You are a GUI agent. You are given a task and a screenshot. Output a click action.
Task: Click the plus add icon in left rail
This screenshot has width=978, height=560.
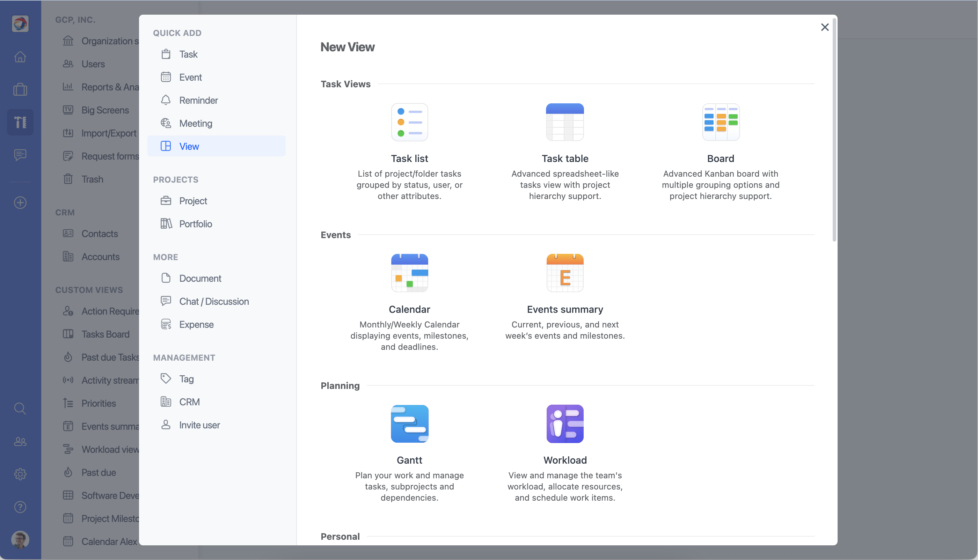pos(20,202)
